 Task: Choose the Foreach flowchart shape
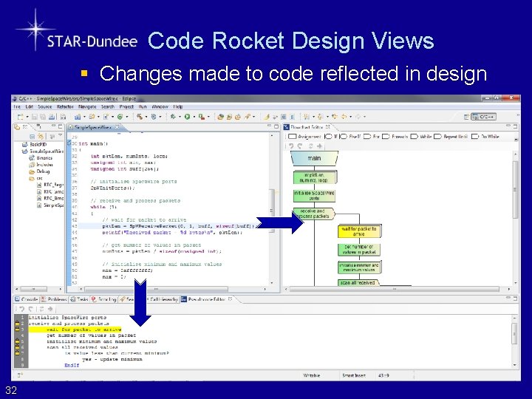pos(395,137)
